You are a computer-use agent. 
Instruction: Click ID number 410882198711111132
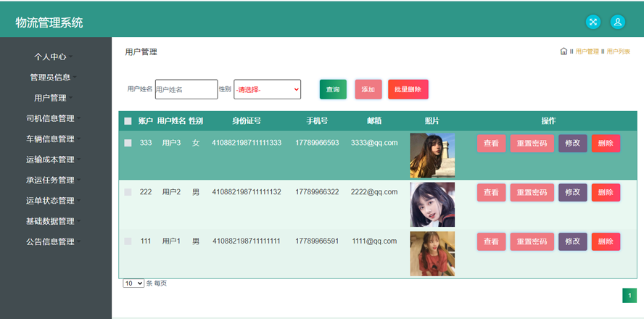point(247,192)
